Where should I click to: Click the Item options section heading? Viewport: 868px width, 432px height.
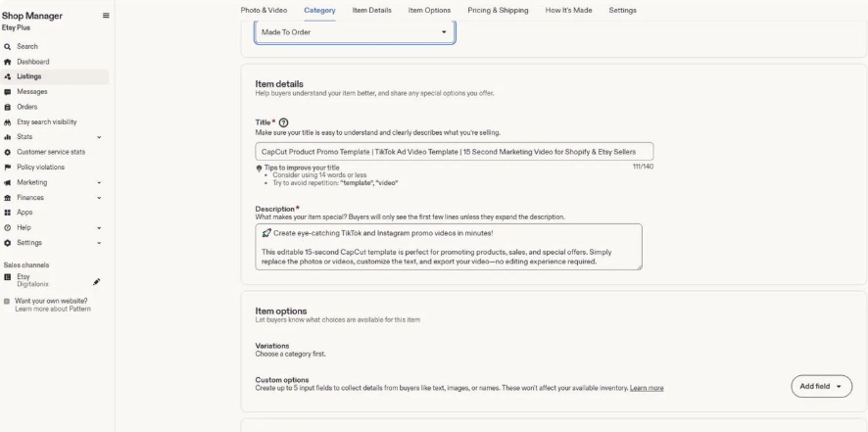[280, 312]
